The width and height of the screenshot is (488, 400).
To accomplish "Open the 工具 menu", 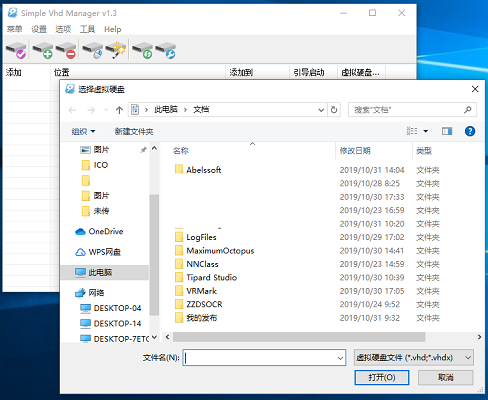I will (87, 29).
